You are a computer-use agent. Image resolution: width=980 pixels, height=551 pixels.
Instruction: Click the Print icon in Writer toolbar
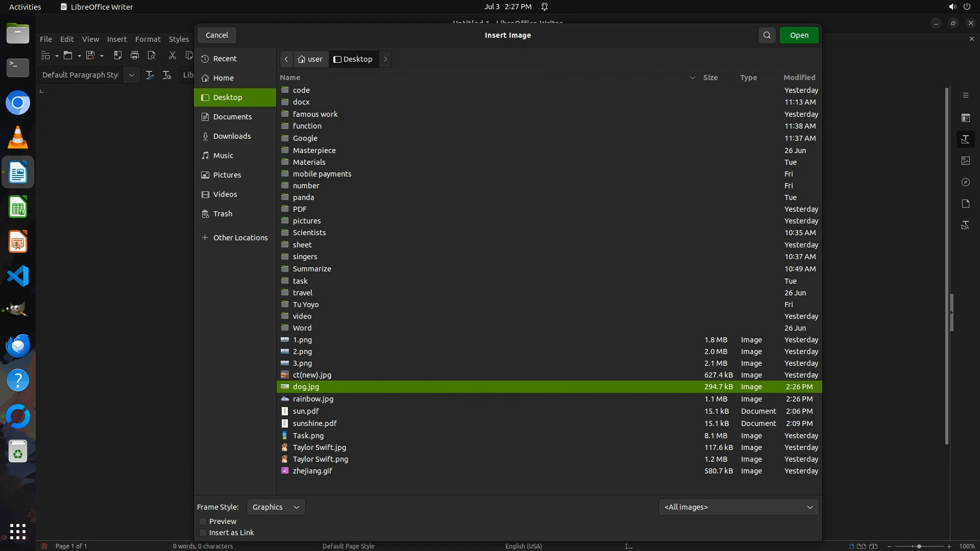[135, 55]
